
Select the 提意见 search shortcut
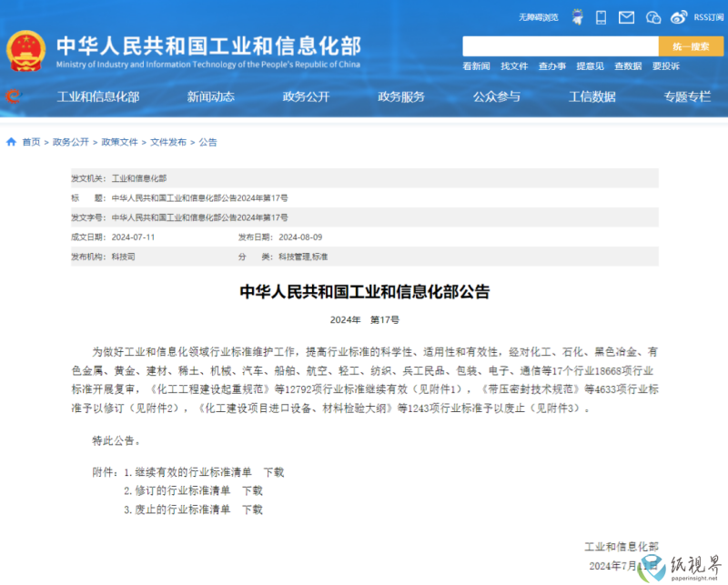coord(590,66)
